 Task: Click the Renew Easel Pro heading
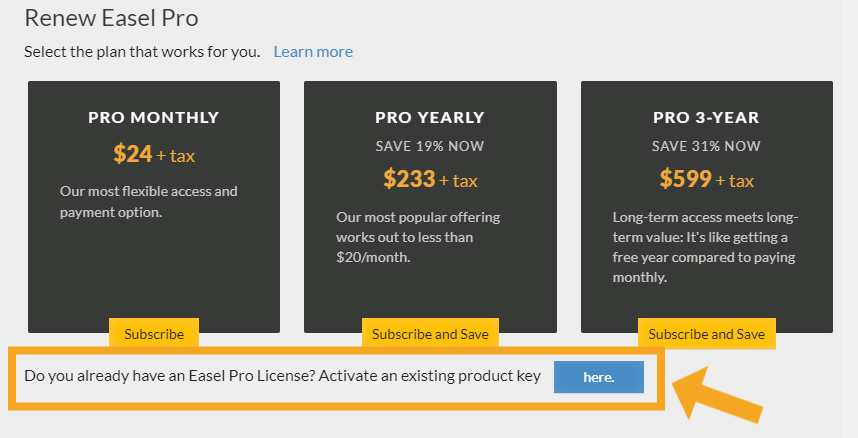[110, 17]
